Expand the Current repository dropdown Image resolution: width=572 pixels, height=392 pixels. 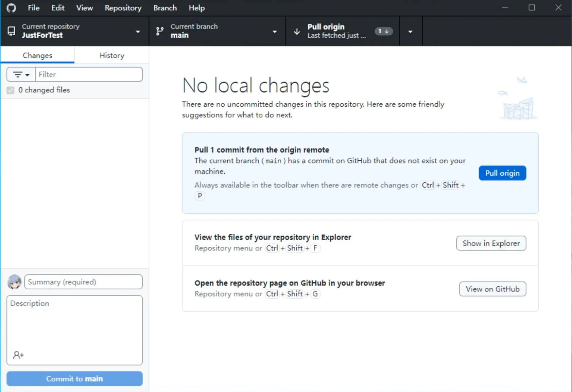[75, 31]
